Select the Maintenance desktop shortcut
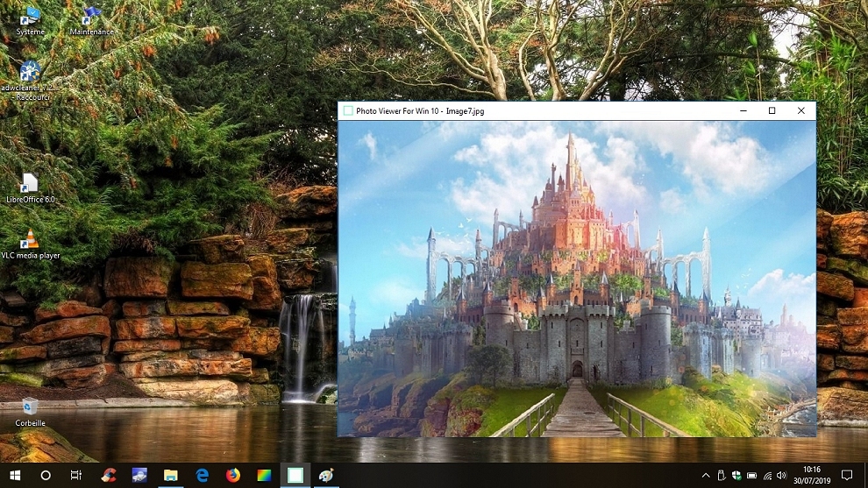868x488 pixels. click(91, 22)
